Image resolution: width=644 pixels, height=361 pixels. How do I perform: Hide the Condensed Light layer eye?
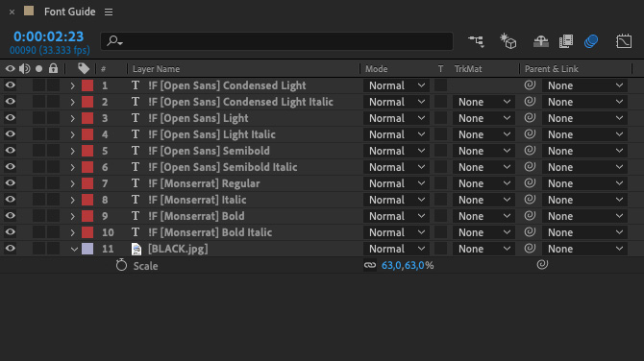[x=10, y=85]
